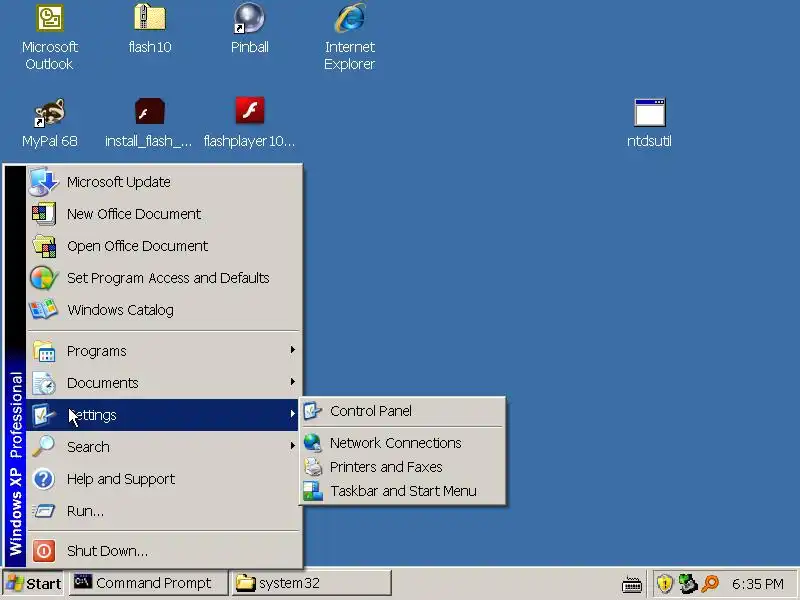Click the Microsoft Update icon
Viewport: 800px width, 600px height.
(43, 182)
